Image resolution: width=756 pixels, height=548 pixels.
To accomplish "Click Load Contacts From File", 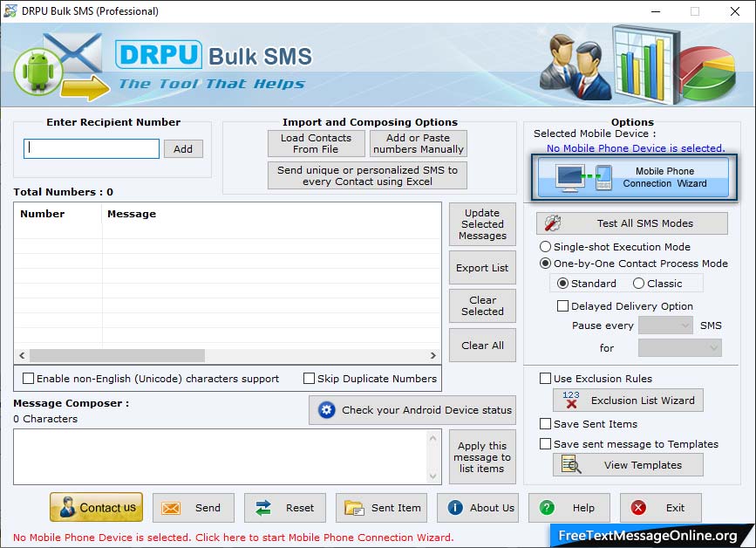I will (x=317, y=143).
